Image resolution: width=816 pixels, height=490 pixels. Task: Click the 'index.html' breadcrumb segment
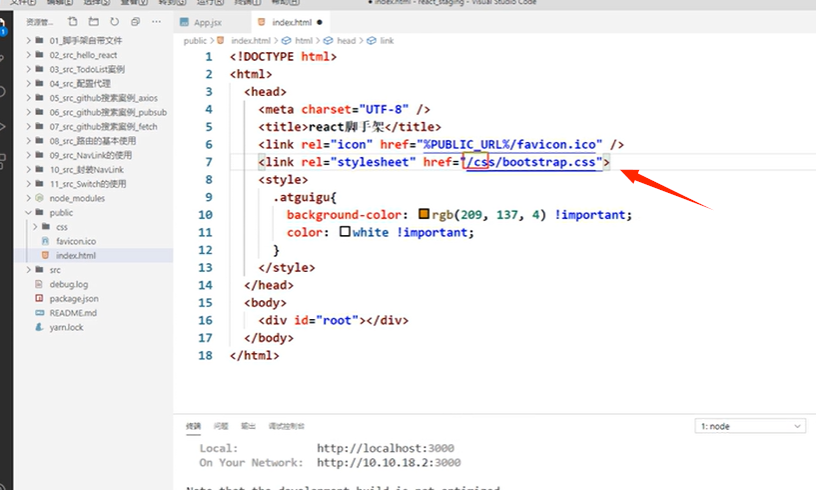point(251,41)
